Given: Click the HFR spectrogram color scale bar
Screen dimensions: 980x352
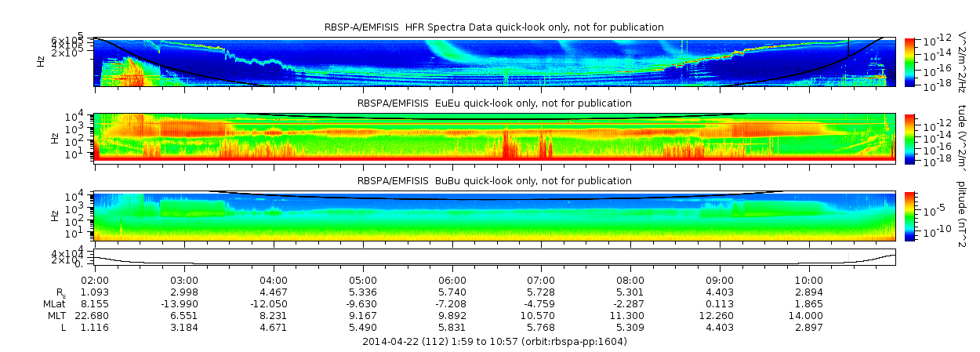Looking at the screenshot, I should point(909,61).
